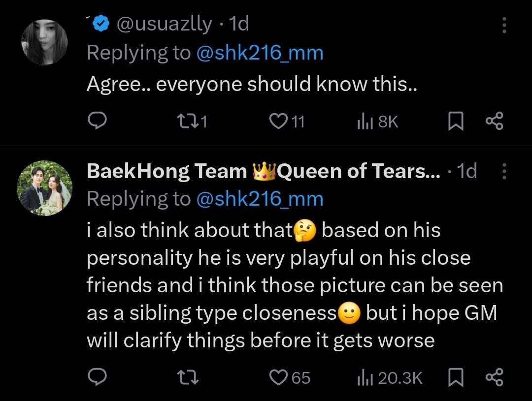View analytics showing 20.3K views
This screenshot has width=532, height=401.
coord(389,377)
